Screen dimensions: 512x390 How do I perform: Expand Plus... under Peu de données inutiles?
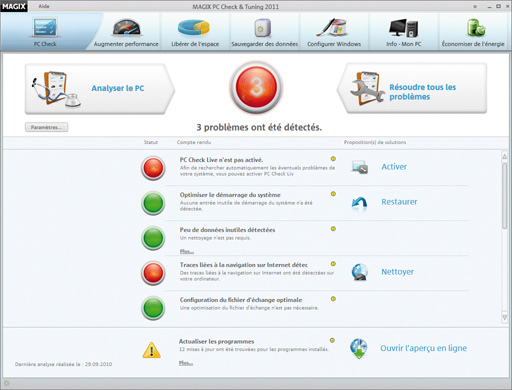(x=187, y=251)
